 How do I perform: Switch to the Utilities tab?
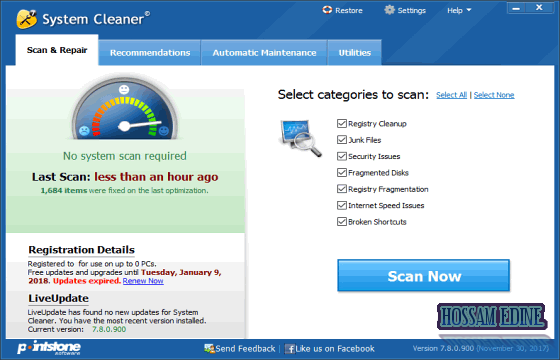[x=355, y=53]
